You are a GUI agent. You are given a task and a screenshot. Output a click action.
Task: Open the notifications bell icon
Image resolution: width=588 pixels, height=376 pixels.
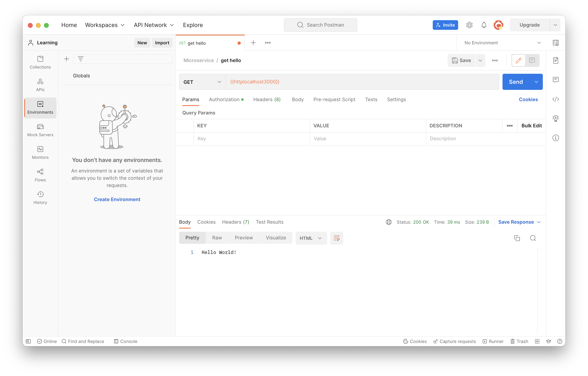pos(484,25)
